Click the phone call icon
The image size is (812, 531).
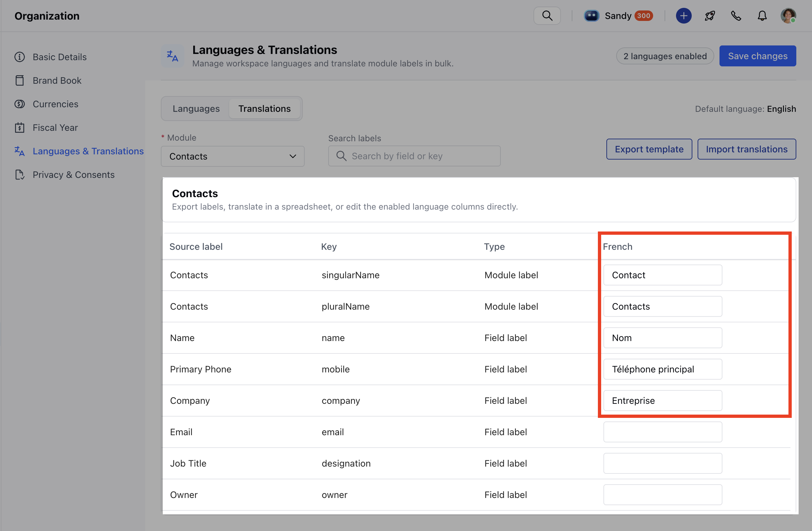[736, 16]
